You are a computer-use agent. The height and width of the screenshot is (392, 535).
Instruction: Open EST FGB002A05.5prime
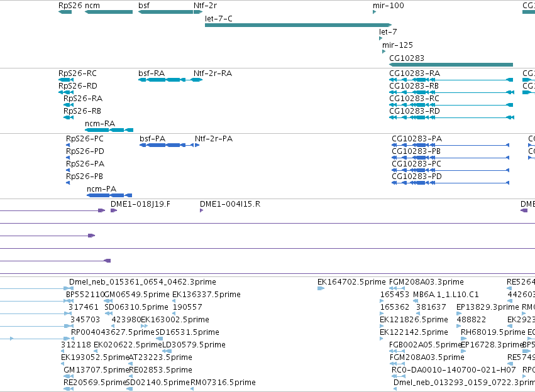(425, 345)
